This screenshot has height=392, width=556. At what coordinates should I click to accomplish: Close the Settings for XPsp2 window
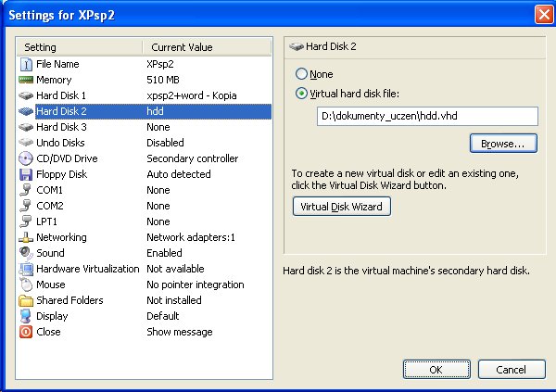pos(544,15)
